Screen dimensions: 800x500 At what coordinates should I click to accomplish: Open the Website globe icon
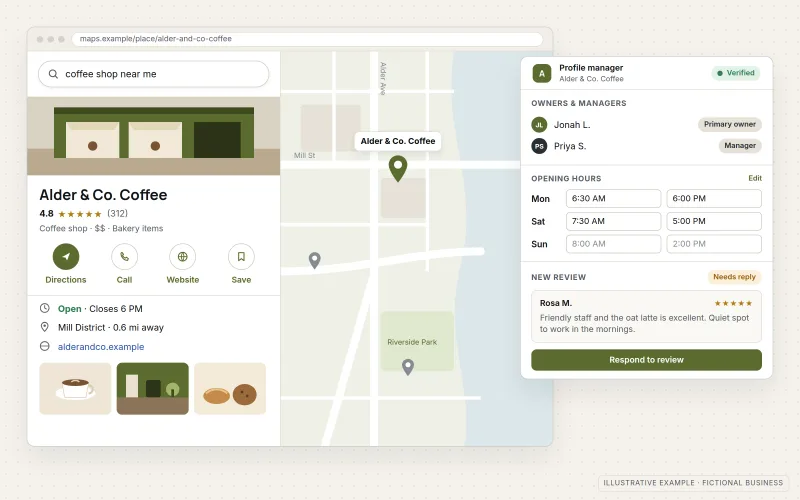coord(183,257)
